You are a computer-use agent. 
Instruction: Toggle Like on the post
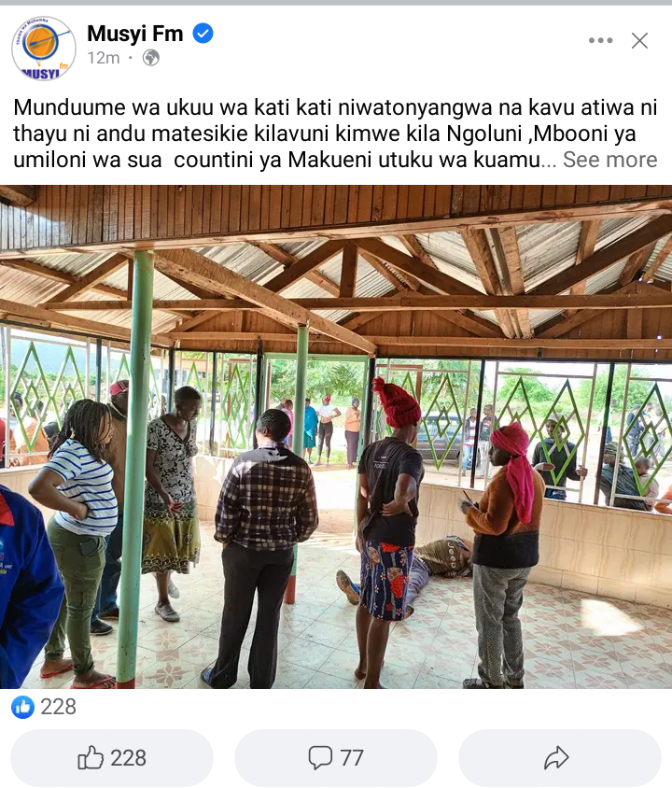pyautogui.click(x=112, y=758)
